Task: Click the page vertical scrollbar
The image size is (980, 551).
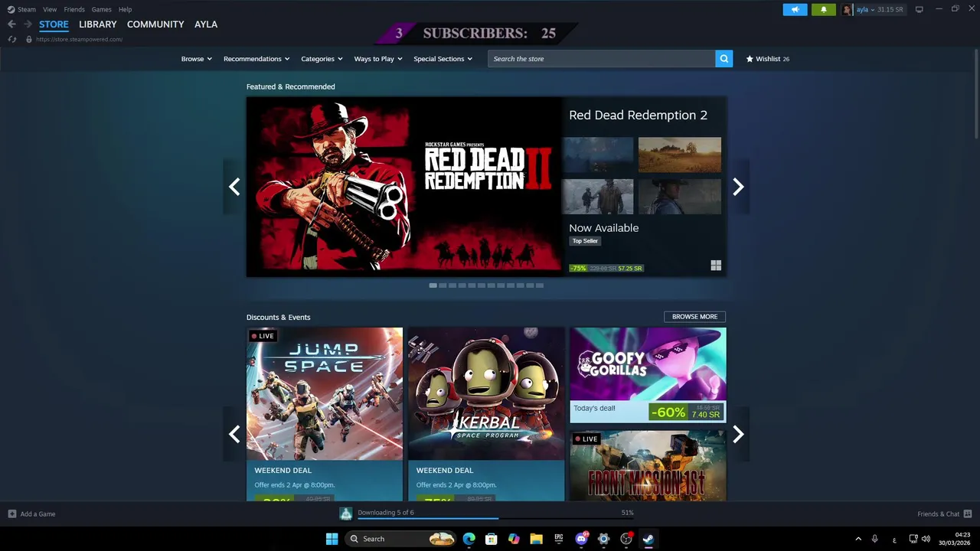Action: 975,94
